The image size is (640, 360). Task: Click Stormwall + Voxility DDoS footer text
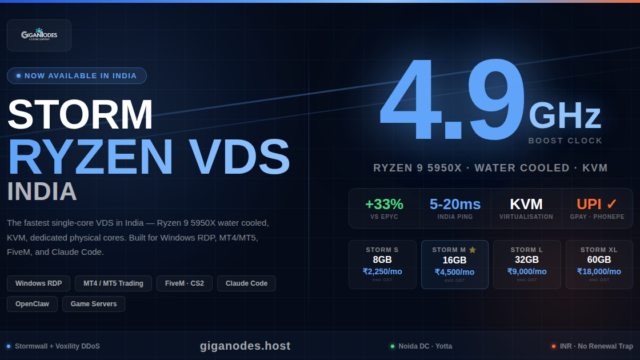point(57,346)
